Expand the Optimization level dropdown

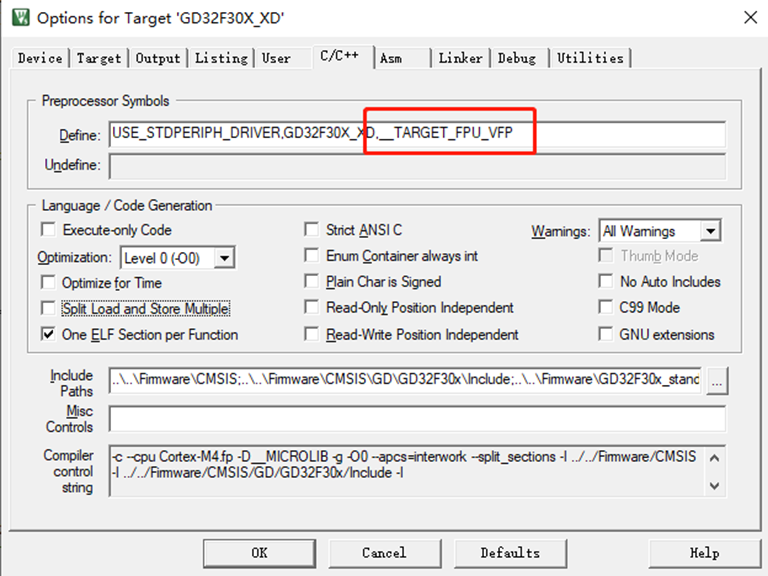coord(224,258)
